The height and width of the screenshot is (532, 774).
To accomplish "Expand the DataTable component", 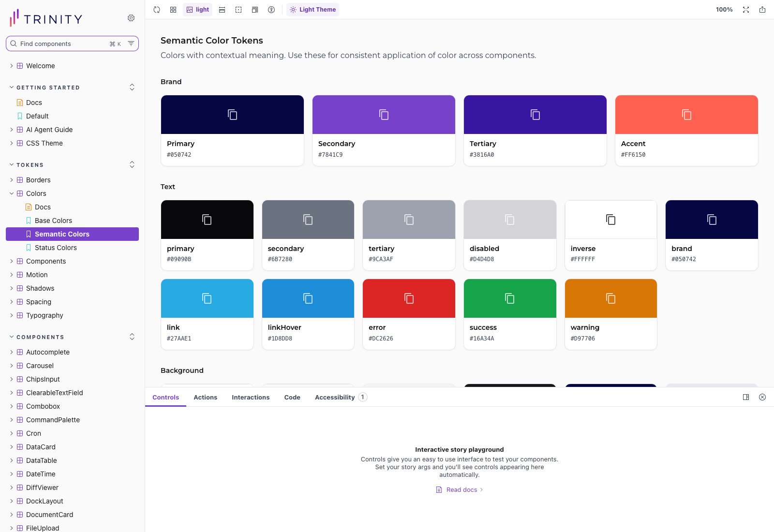I will point(73,460).
